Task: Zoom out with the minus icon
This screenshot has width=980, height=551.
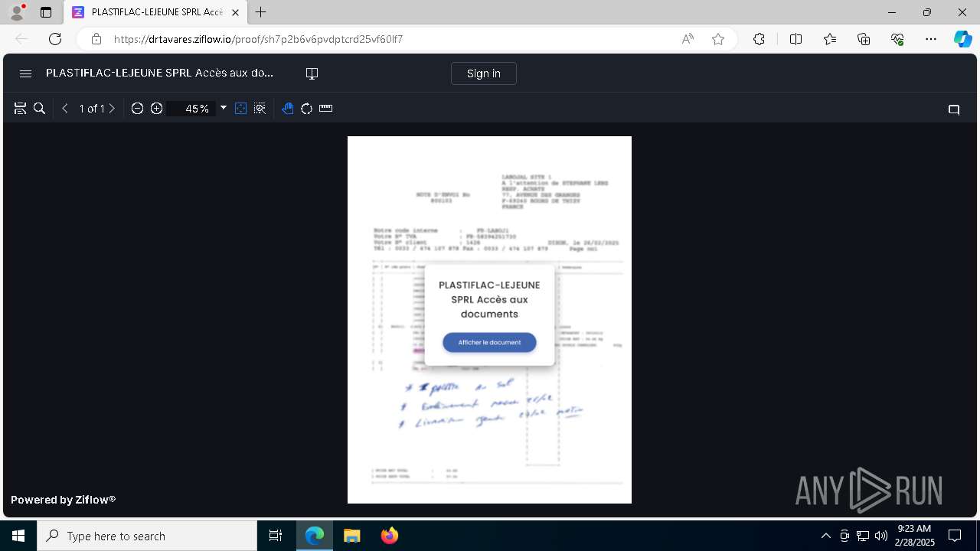Action: coord(137,109)
